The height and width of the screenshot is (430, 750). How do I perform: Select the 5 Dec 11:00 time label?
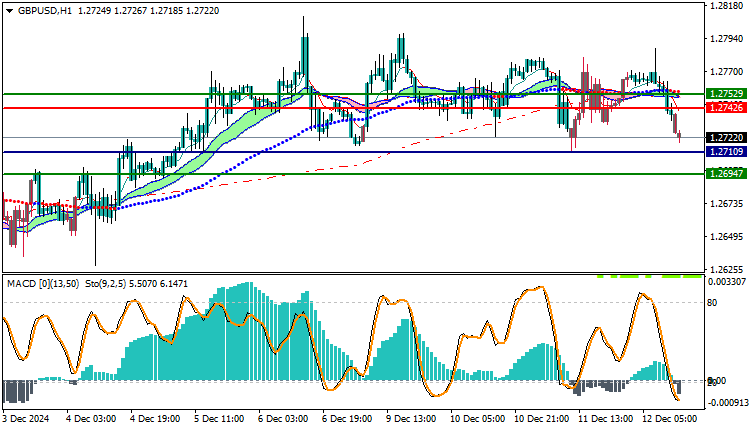tap(219, 419)
